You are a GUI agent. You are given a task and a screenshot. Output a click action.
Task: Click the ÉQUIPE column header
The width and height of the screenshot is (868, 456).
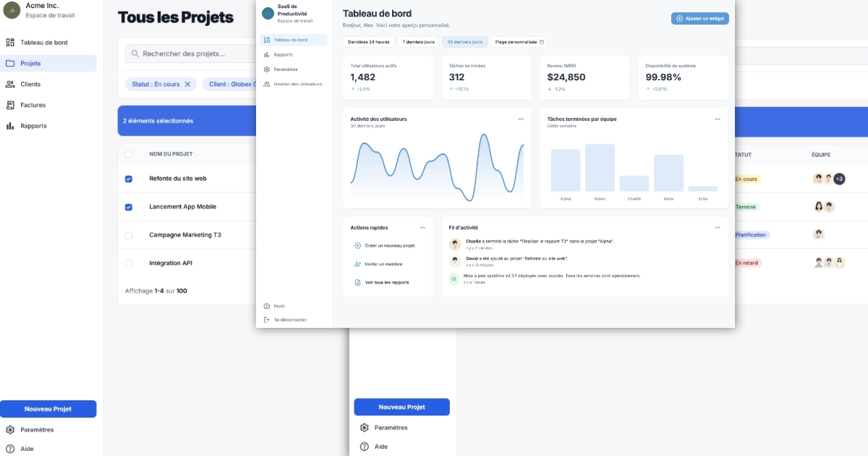click(x=821, y=154)
